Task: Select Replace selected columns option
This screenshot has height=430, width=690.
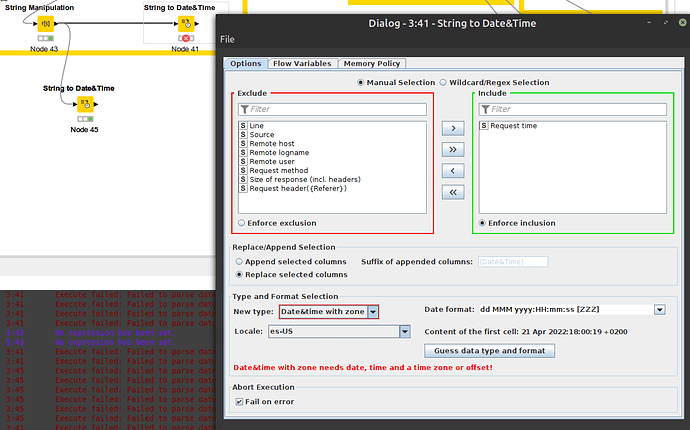Action: (x=239, y=275)
